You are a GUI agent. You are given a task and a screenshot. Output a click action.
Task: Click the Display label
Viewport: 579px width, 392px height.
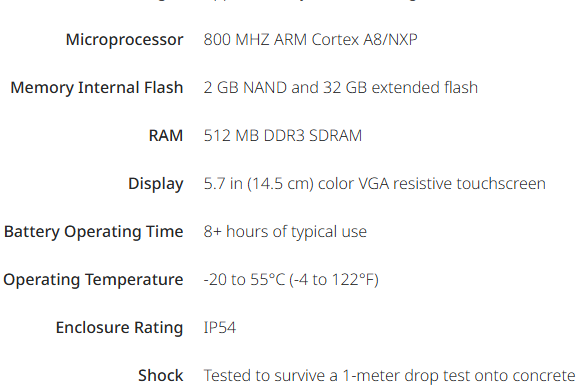[x=155, y=184]
